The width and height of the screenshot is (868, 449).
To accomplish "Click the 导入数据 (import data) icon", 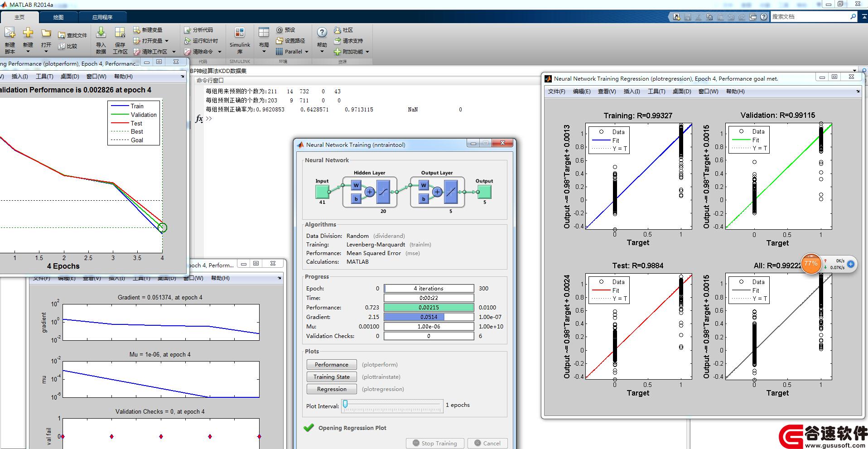I will click(x=101, y=33).
